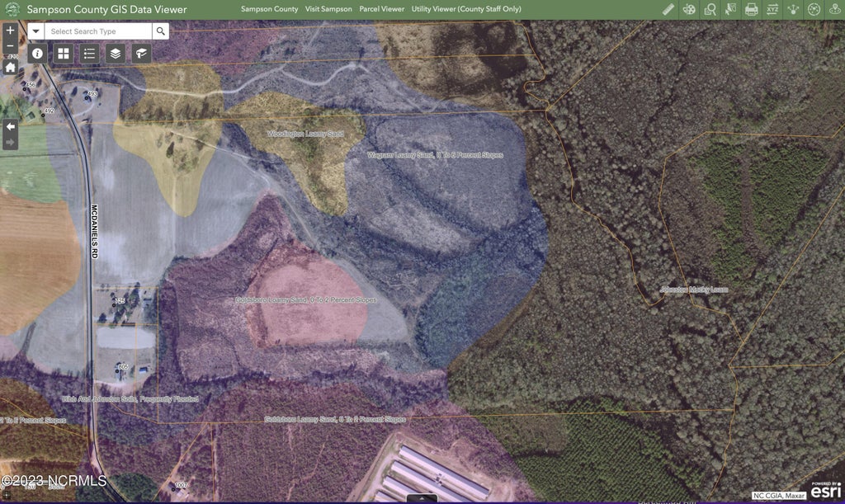Select the ruler measurement tool
This screenshot has height=504, width=845.
point(668,9)
